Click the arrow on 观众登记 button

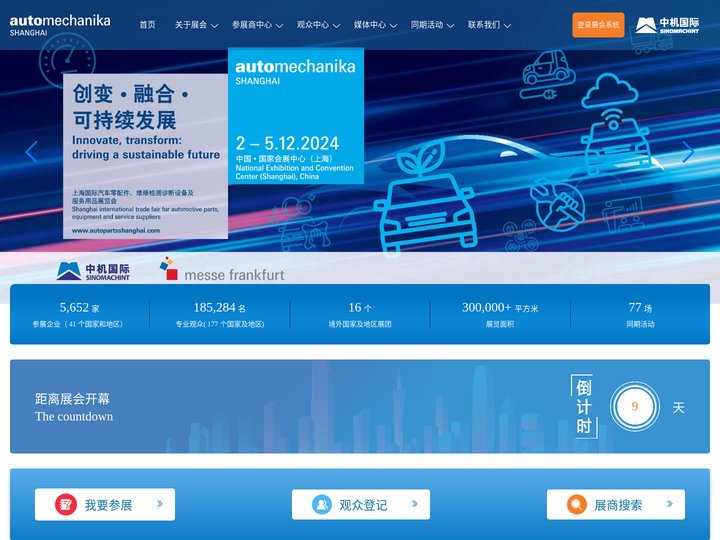point(415,504)
